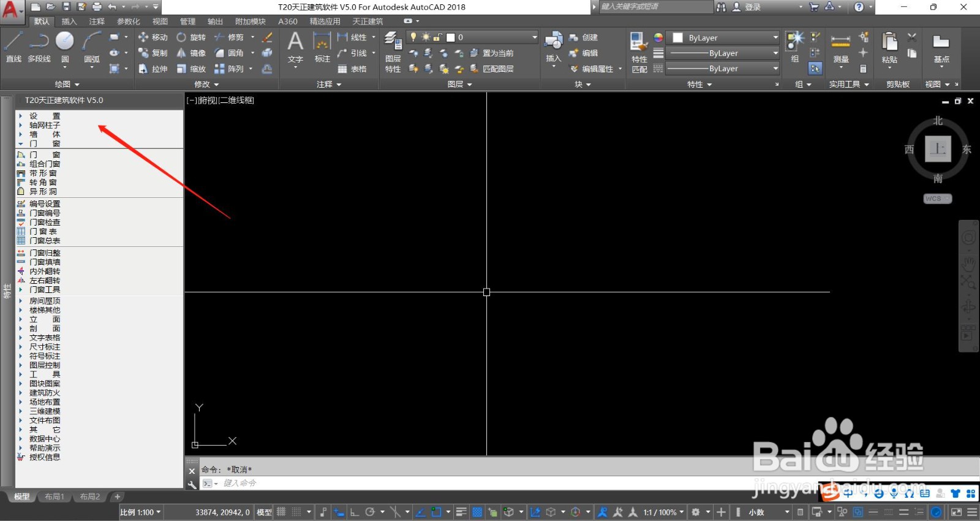Screen dimensions: 980x521
Task: Switch to the 视图 ribbon tab
Action: click(x=160, y=21)
